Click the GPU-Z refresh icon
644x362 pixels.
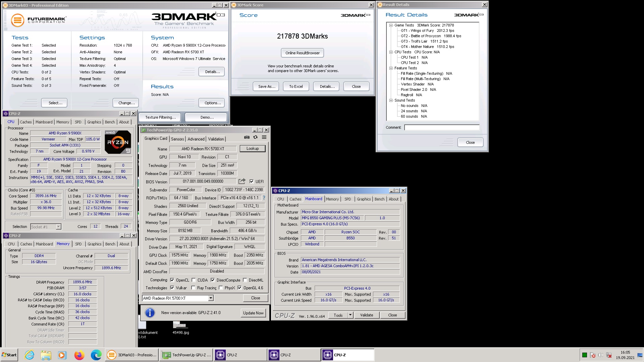coord(256,137)
